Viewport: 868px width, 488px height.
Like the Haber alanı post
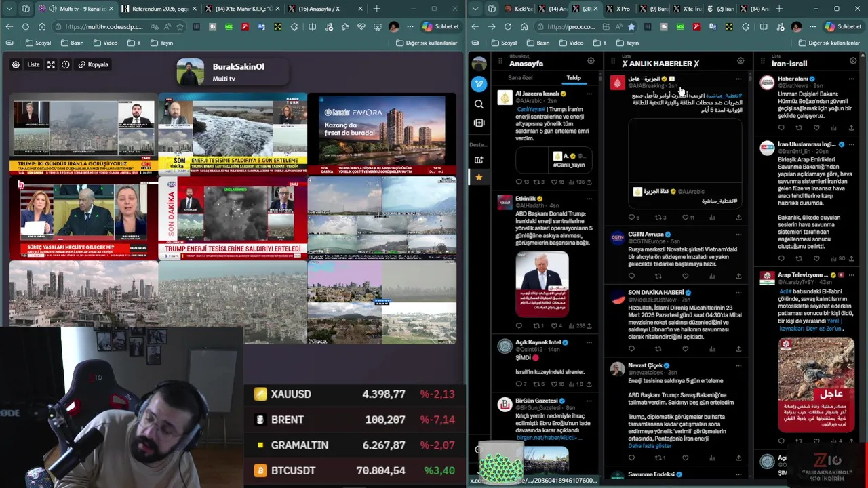pos(816,127)
